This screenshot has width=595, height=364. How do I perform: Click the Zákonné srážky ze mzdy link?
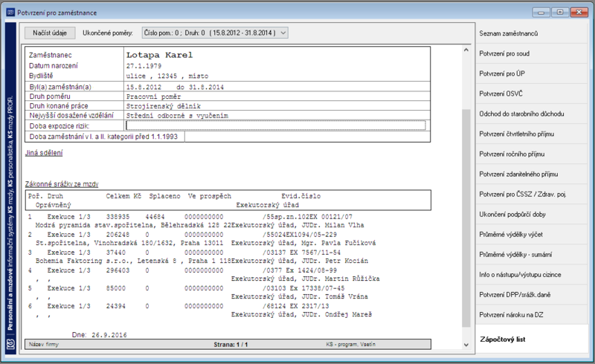(62, 184)
